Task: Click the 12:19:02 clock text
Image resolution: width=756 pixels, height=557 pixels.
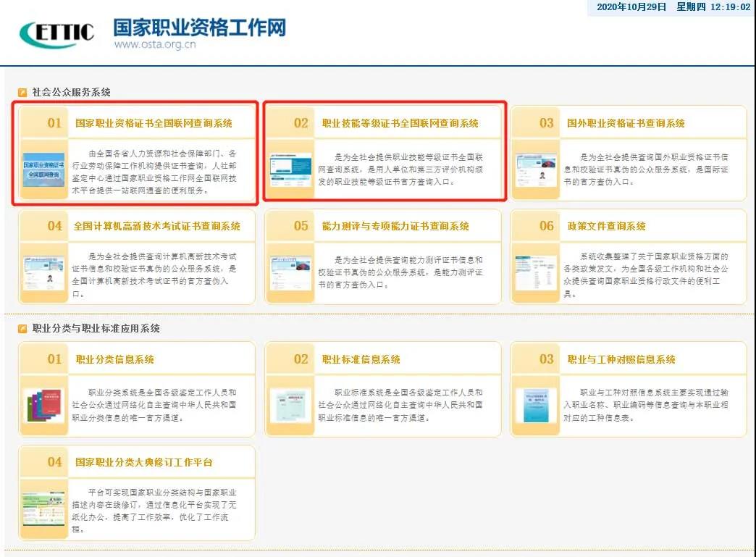Action: pos(731,7)
